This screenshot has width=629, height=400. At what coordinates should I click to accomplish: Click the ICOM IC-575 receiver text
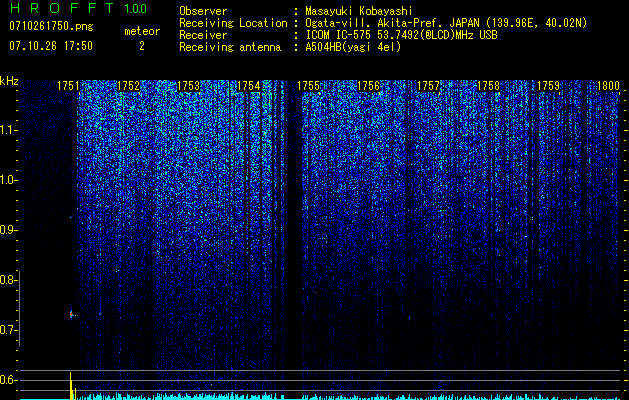point(401,35)
